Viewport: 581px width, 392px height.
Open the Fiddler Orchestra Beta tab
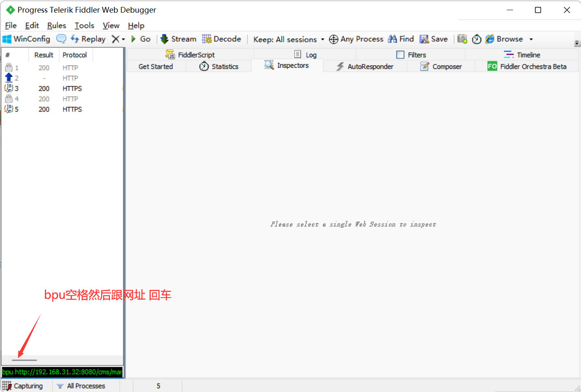coord(527,66)
